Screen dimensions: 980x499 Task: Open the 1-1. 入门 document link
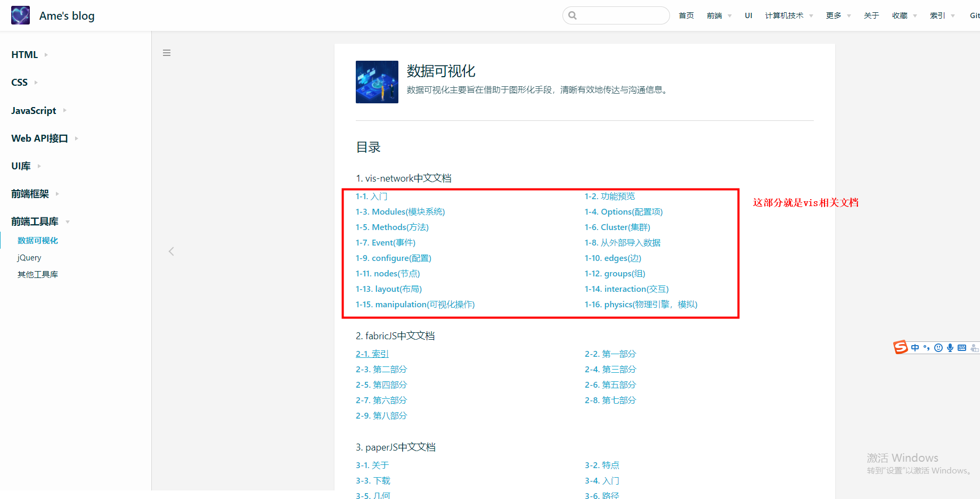[x=371, y=196]
